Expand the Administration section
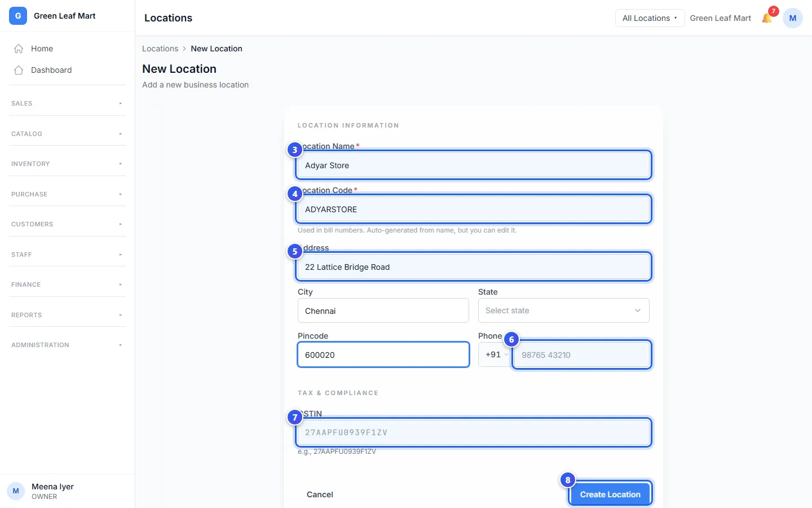Viewport: 812px width, 508px height. (67, 345)
